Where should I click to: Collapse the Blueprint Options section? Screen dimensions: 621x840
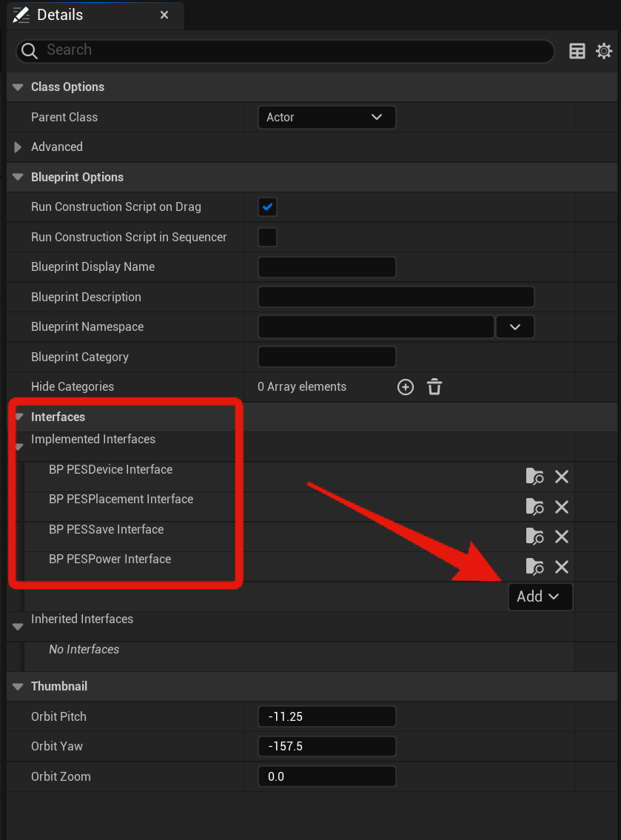tap(19, 178)
